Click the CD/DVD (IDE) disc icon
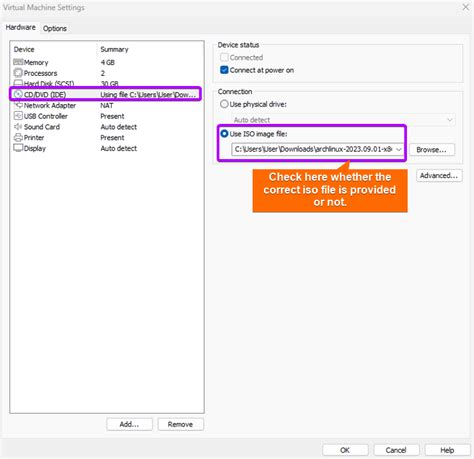Screen dimensions: 474x459 pos(18,94)
